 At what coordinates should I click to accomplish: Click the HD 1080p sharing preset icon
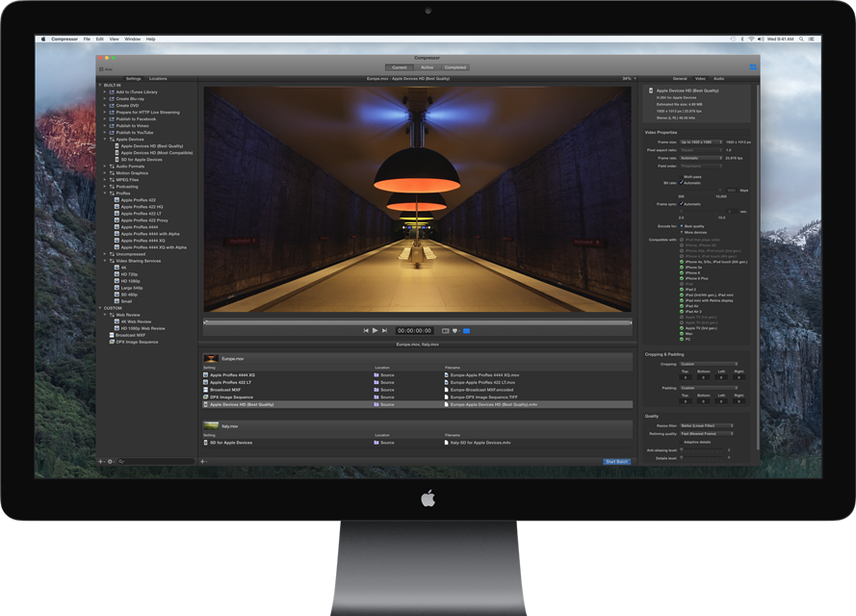tap(117, 281)
